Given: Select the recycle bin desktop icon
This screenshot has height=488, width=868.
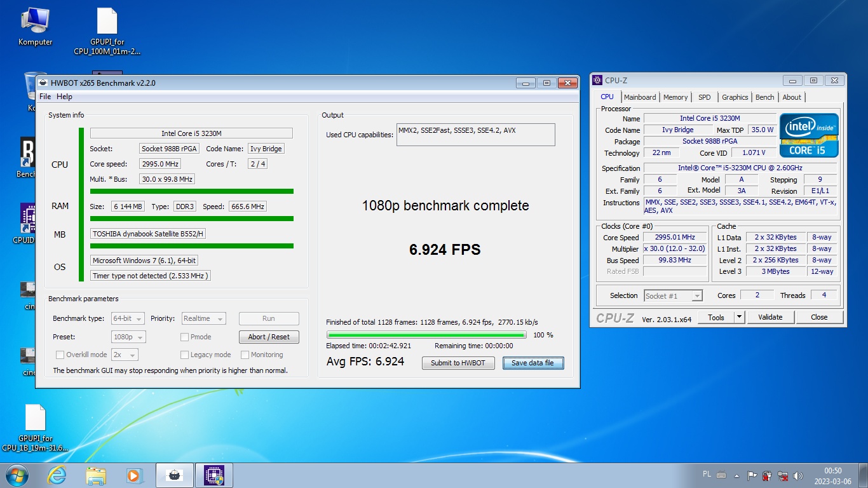Looking at the screenshot, I should coord(29,92).
